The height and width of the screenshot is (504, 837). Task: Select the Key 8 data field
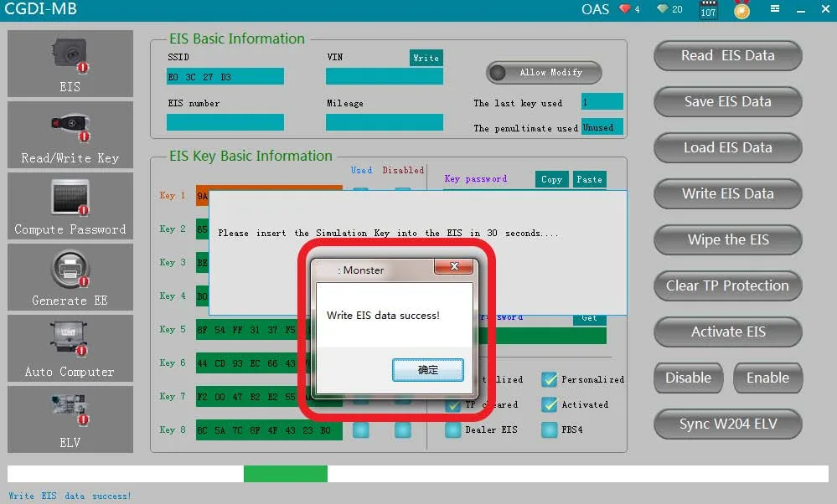pyautogui.click(x=269, y=429)
